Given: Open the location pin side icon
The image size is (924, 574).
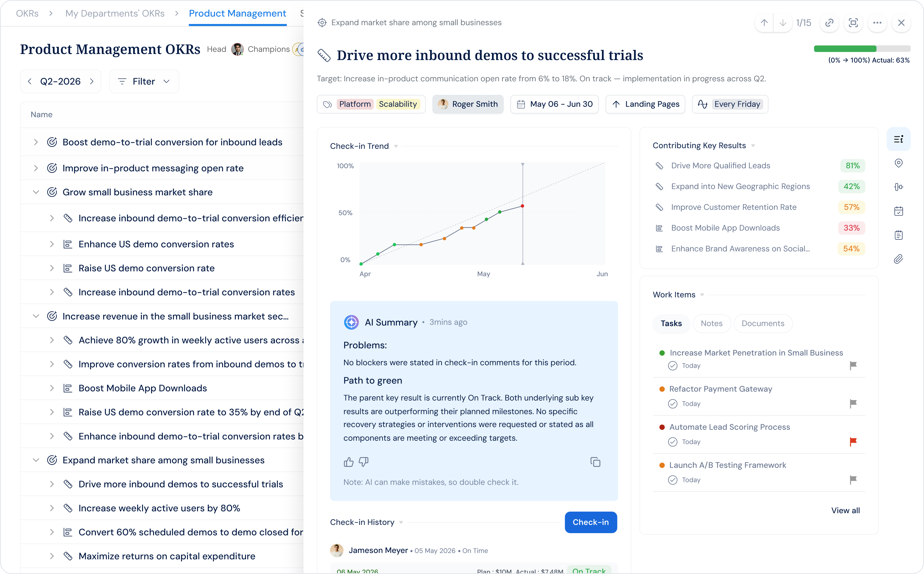Looking at the screenshot, I should (x=898, y=163).
